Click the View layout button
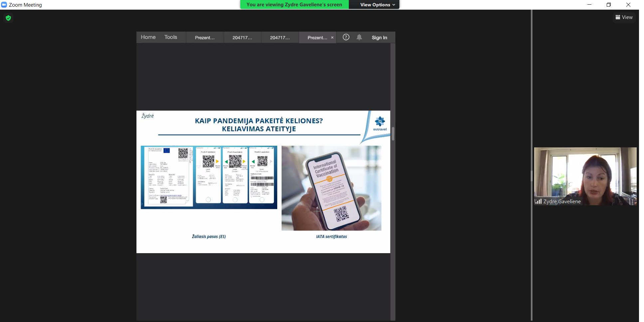644x322 pixels. tap(624, 17)
